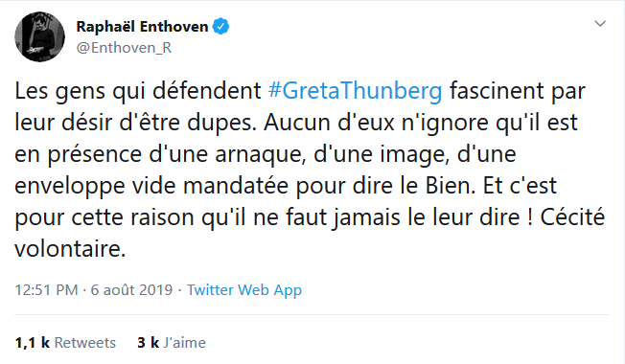
Task: Open the #GretaThunberg hashtag
Action: click(x=355, y=91)
